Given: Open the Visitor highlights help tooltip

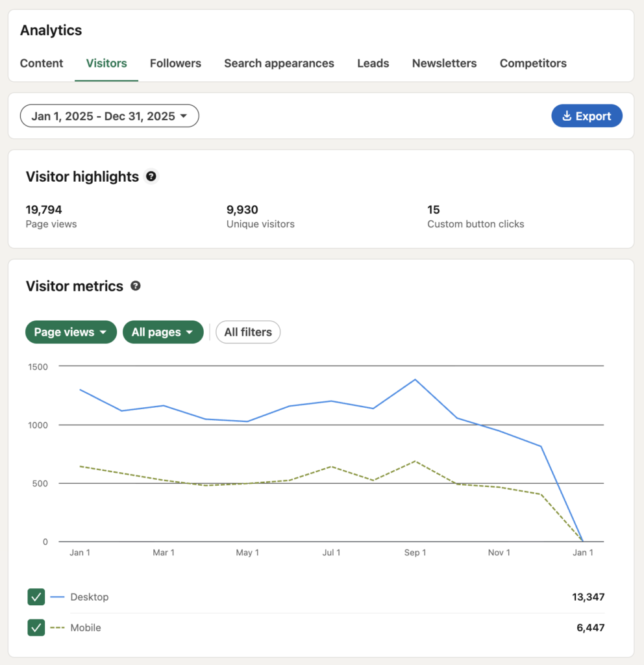Looking at the screenshot, I should click(151, 176).
